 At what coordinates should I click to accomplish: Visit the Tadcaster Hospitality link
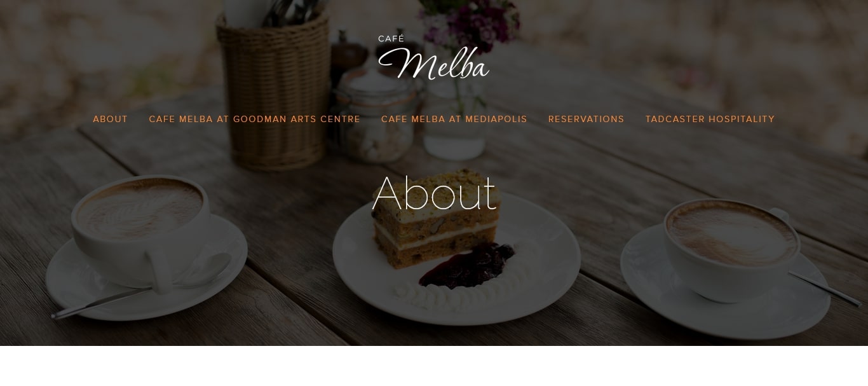[x=710, y=119]
